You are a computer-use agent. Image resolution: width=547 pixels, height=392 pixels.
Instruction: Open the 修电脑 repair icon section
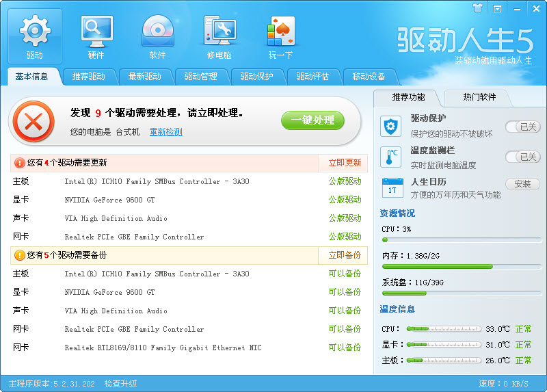219,36
